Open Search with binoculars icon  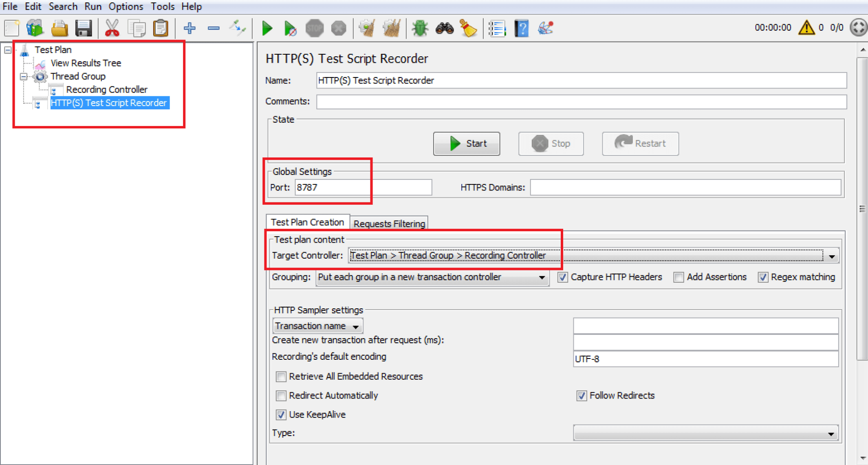[445, 28]
